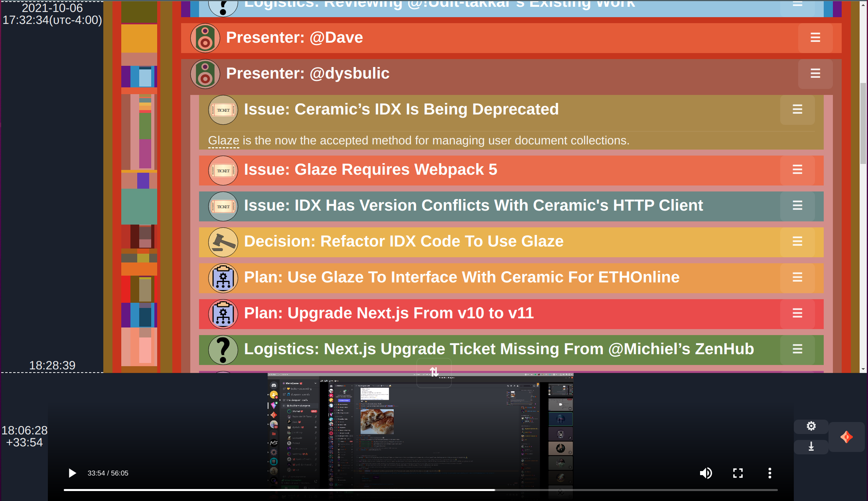868x501 pixels.
Task: Click the gold block in timeline strip
Action: point(139,39)
